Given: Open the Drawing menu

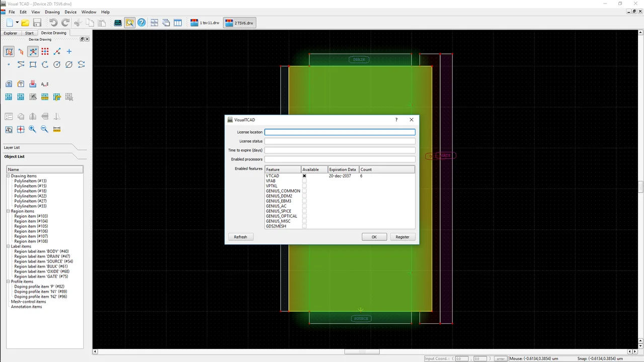Looking at the screenshot, I should click(52, 12).
